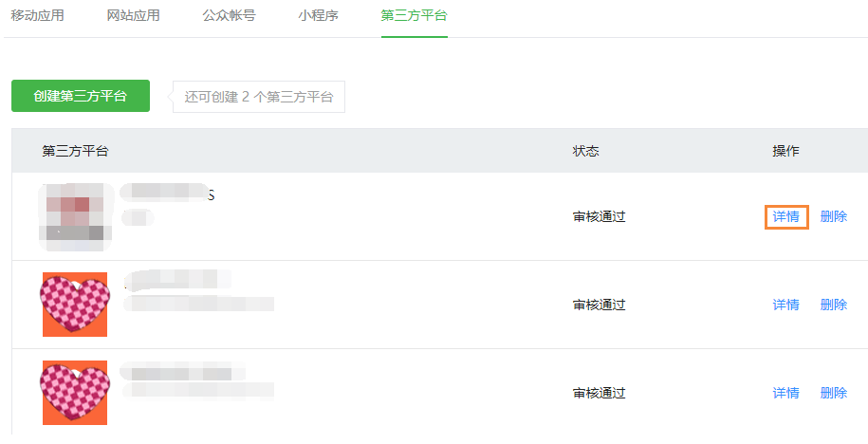868x444 pixels.
Task: Switch to the 网站应用 tab
Action: coord(134,15)
